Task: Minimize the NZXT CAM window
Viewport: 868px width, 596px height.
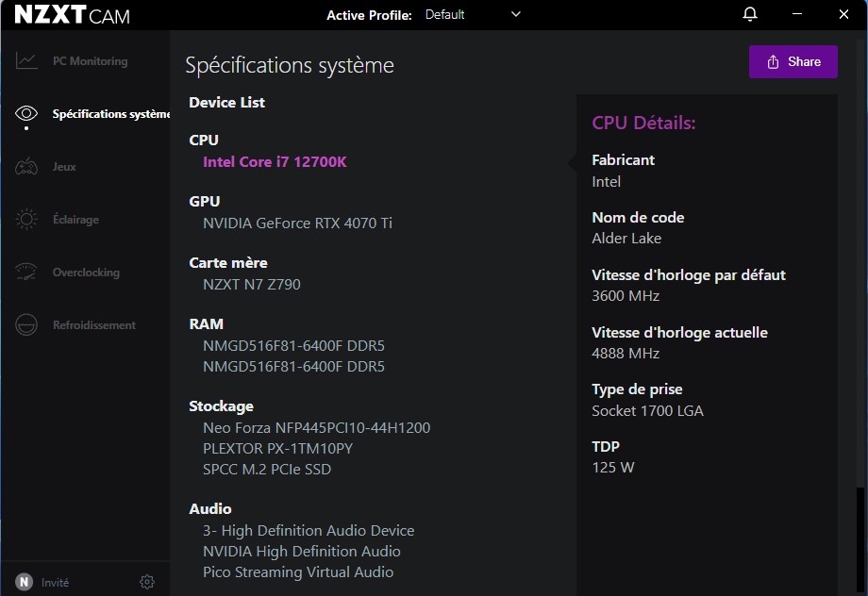Action: pyautogui.click(x=796, y=14)
